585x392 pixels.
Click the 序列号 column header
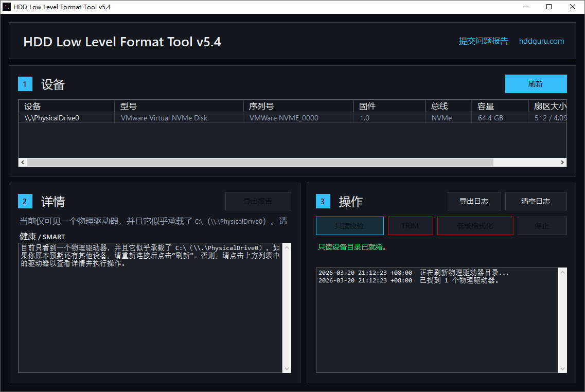[298, 106]
